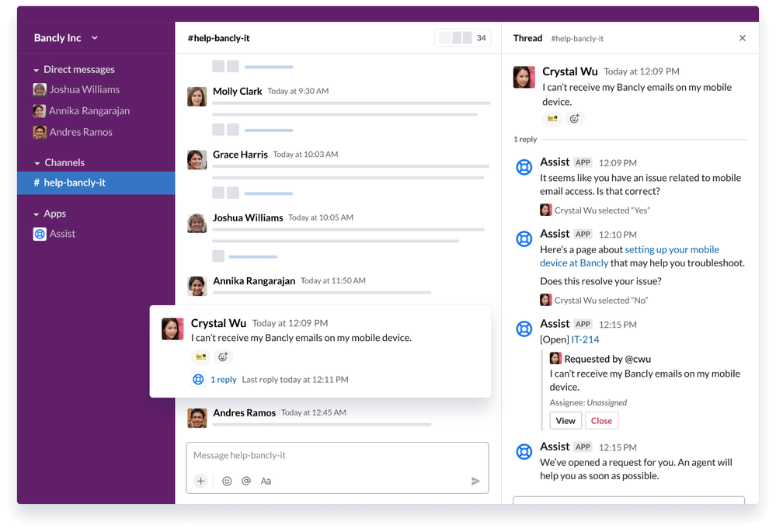The image size is (776, 532).
Task: Open the Assist app in sidebar
Action: coord(54,234)
